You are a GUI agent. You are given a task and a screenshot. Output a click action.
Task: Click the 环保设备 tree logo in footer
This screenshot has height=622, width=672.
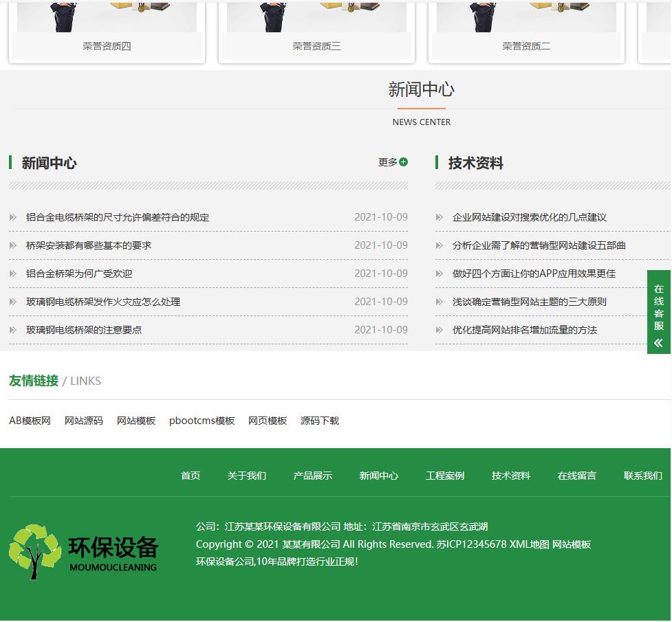[x=84, y=552]
